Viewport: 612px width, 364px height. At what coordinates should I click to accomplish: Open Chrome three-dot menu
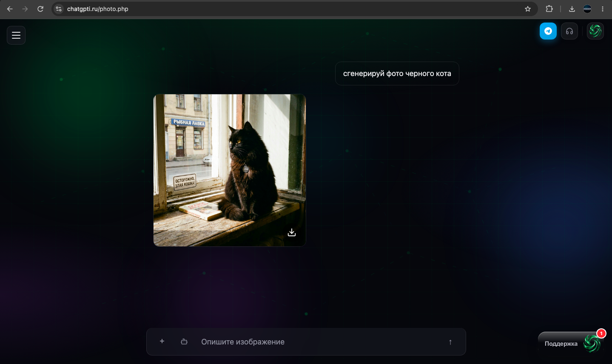point(603,9)
